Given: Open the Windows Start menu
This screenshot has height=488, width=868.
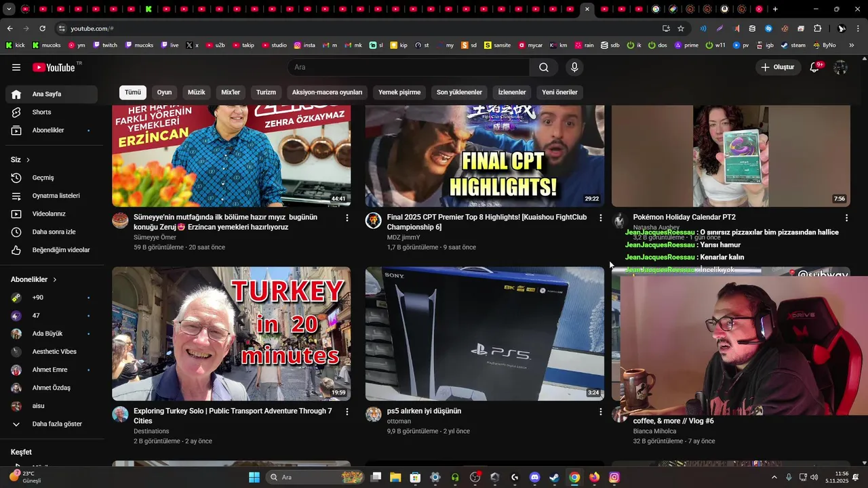Looking at the screenshot, I should pos(254,477).
